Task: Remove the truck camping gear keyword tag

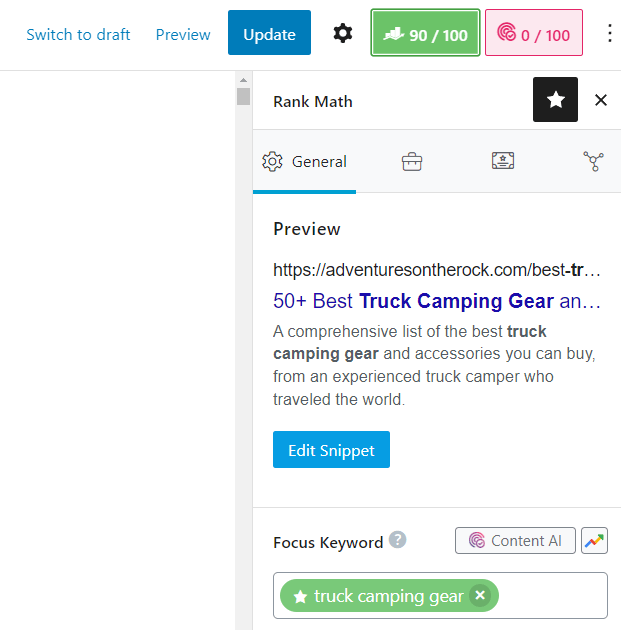Action: click(x=480, y=596)
